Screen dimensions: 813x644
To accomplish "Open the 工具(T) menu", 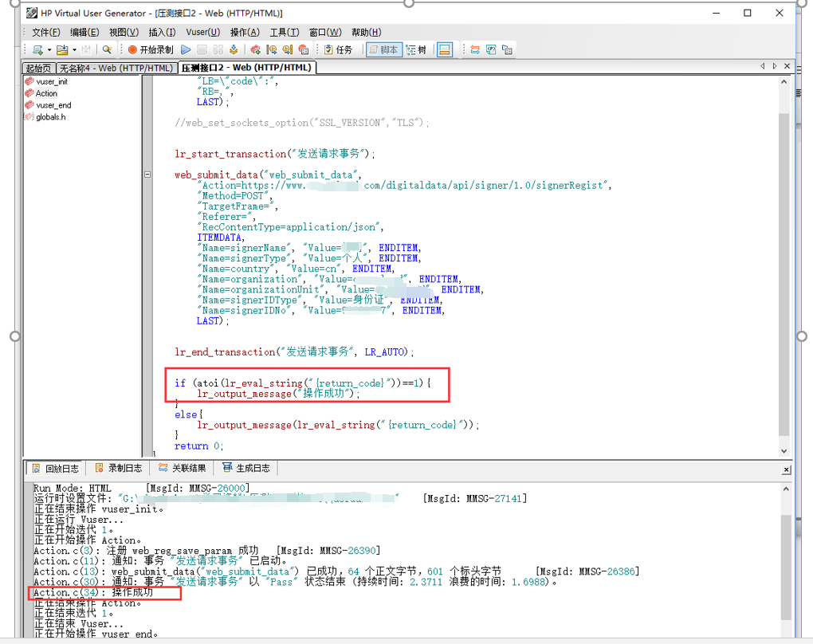I will pos(284,32).
